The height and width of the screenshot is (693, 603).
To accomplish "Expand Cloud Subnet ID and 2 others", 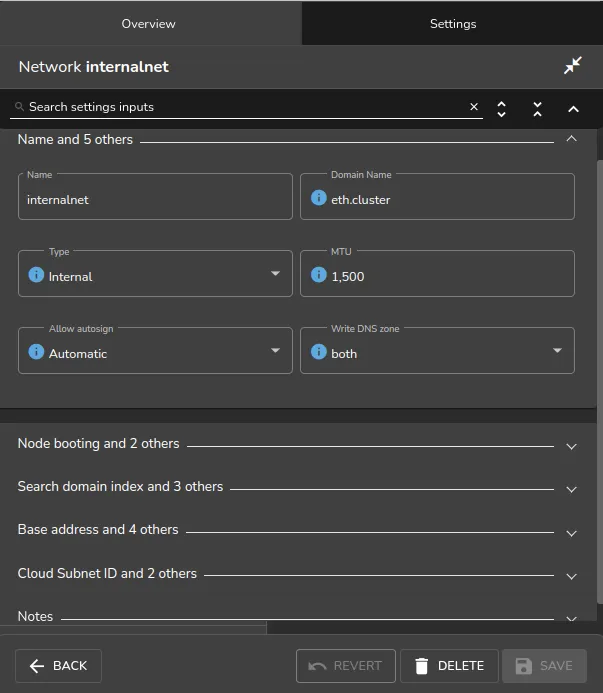I will 571,576.
